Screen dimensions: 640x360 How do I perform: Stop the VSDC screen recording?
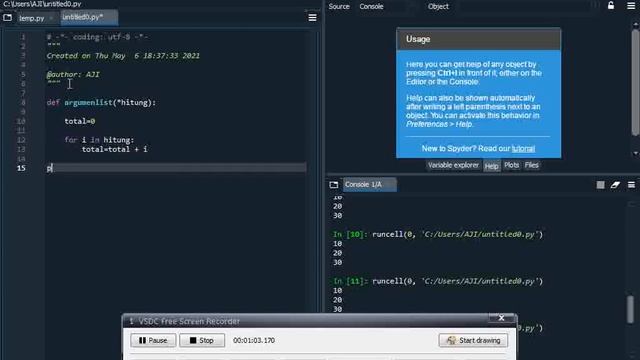point(202,340)
